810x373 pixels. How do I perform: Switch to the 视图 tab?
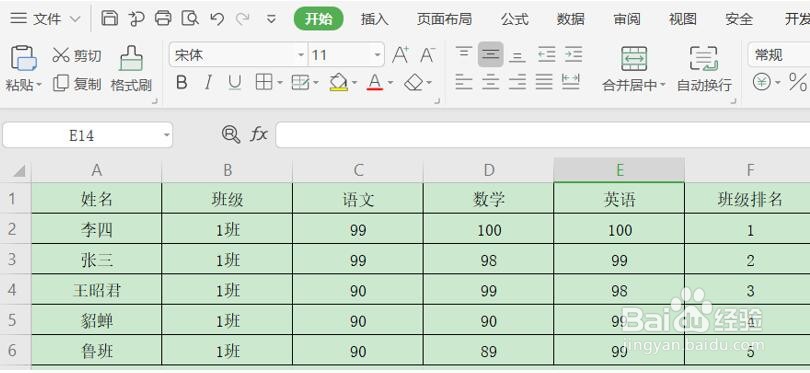click(682, 19)
